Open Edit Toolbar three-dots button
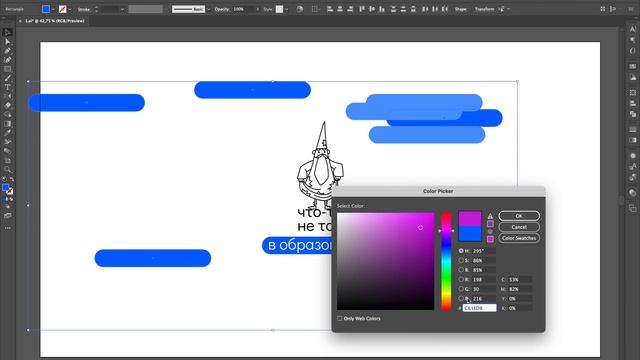The height and width of the screenshot is (360, 640). pyautogui.click(x=7, y=228)
